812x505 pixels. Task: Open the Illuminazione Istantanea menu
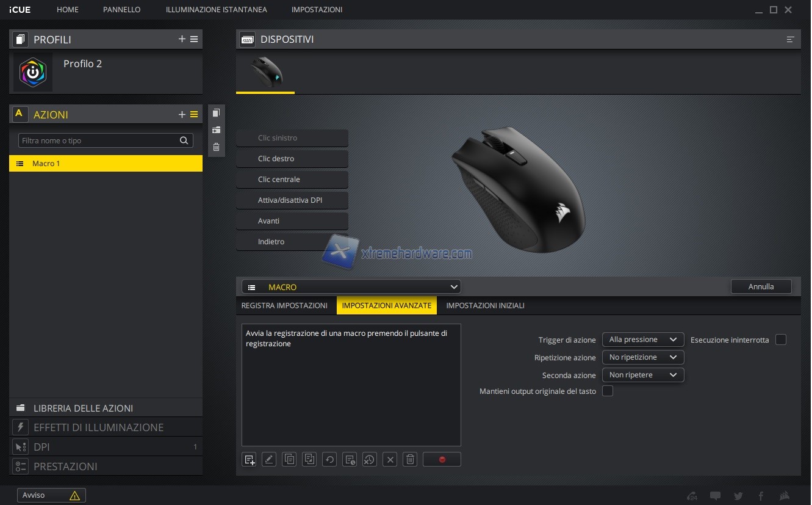pyautogui.click(x=216, y=10)
